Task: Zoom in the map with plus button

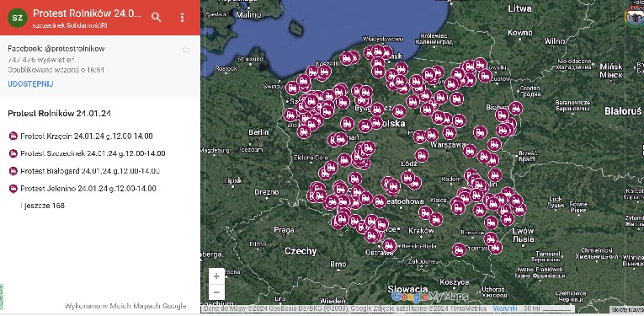Action: click(x=216, y=276)
